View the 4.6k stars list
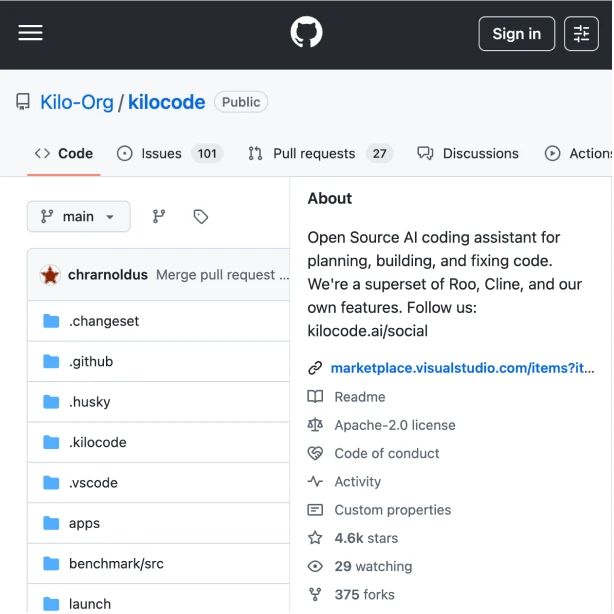 coord(366,538)
